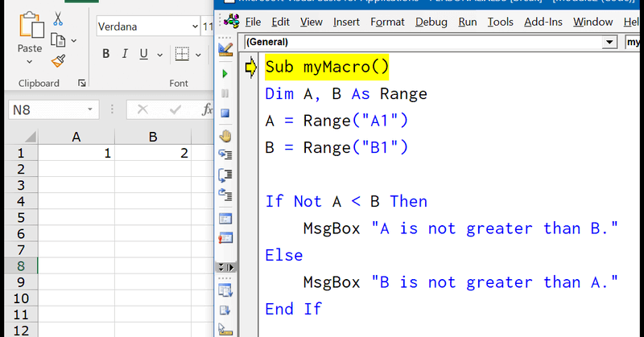
Task: Click the End If line
Action: 294,309
